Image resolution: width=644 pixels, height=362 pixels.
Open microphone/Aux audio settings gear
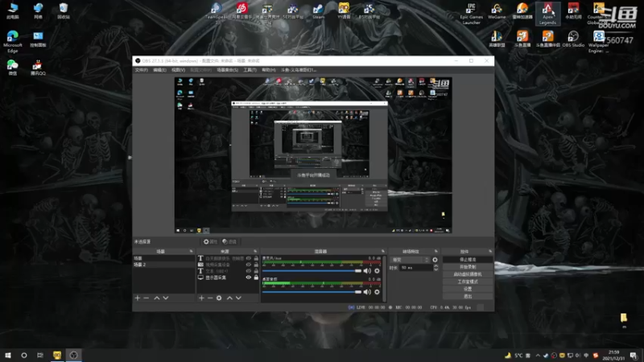pos(377,271)
